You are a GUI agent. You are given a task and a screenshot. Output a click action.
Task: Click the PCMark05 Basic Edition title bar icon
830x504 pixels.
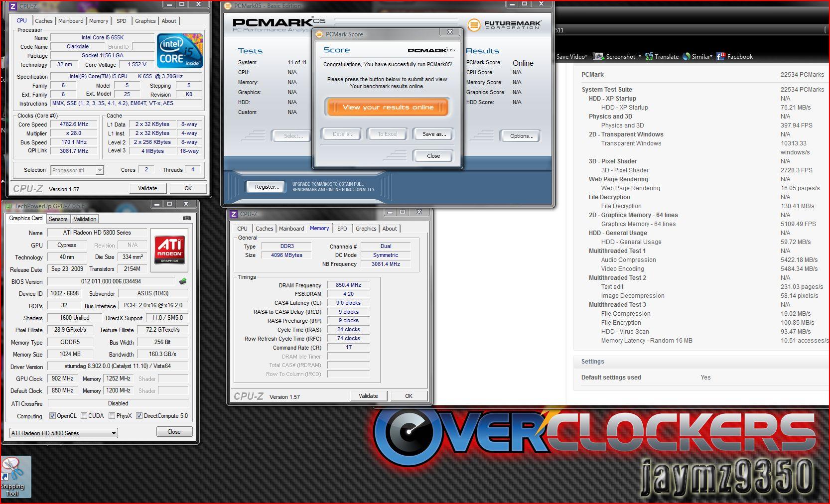coord(228,6)
